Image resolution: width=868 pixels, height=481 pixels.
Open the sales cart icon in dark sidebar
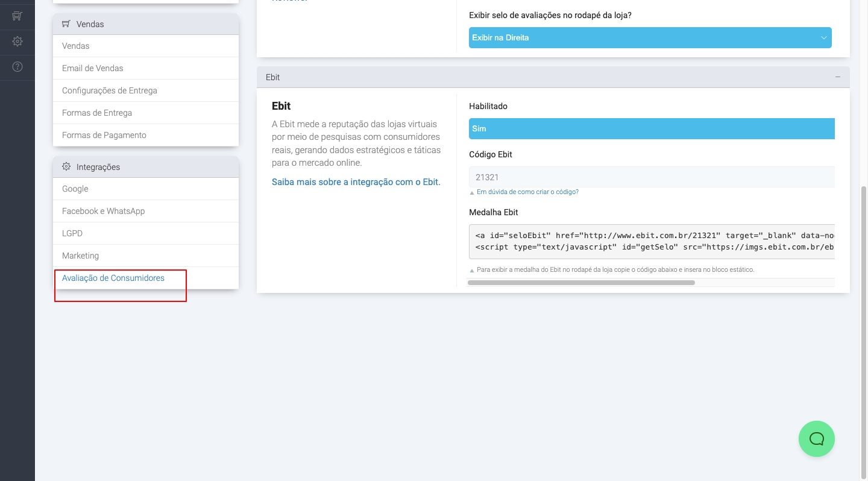(x=17, y=16)
